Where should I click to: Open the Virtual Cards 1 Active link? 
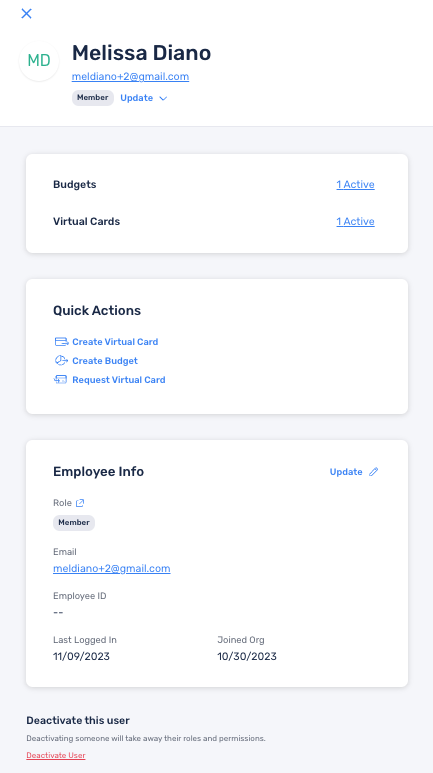(x=355, y=221)
